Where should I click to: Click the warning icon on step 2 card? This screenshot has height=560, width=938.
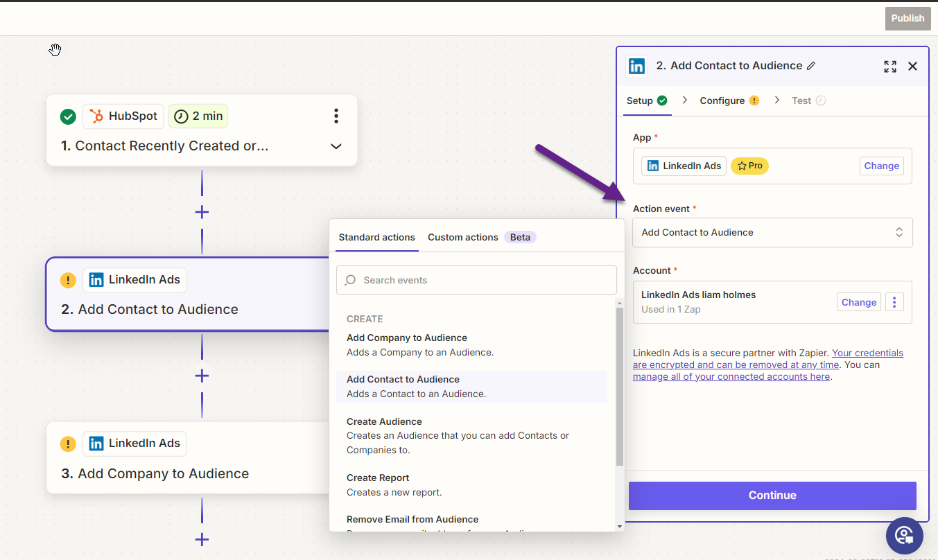(68, 280)
